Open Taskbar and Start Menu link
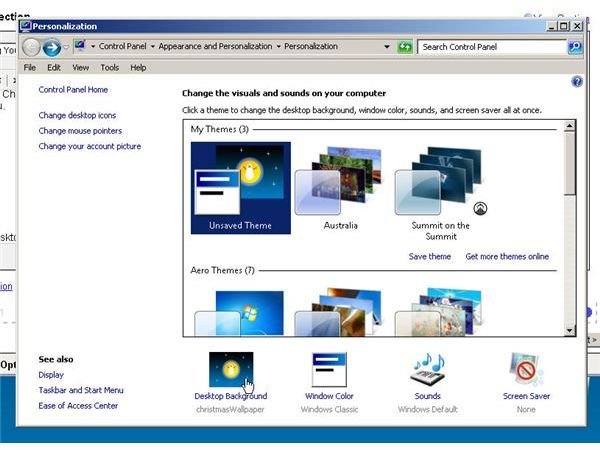Screen dimensions: 600x450 [x=81, y=390]
